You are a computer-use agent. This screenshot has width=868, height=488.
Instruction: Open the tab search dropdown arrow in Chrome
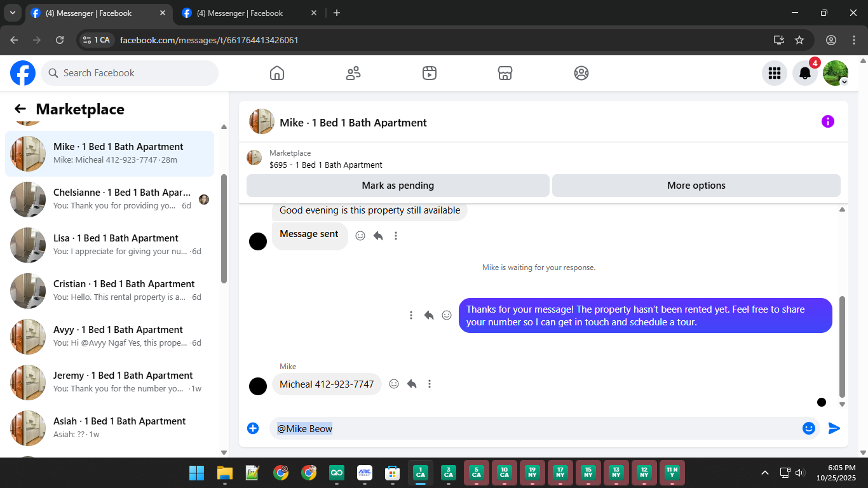click(x=12, y=13)
